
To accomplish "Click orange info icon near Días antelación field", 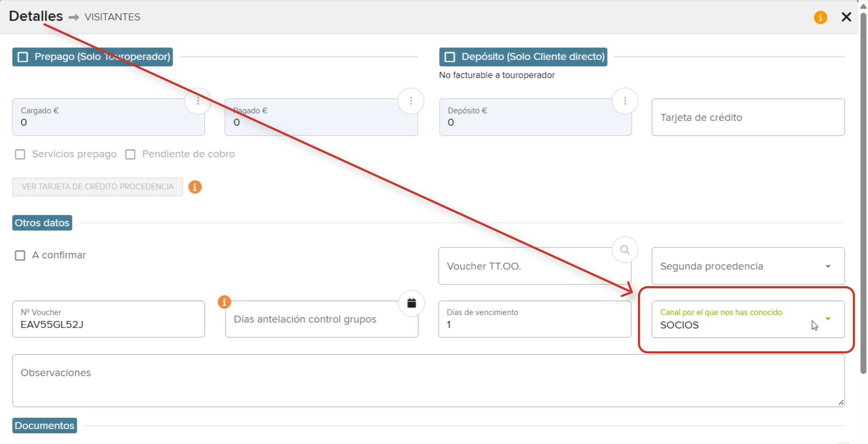I will pyautogui.click(x=224, y=302).
